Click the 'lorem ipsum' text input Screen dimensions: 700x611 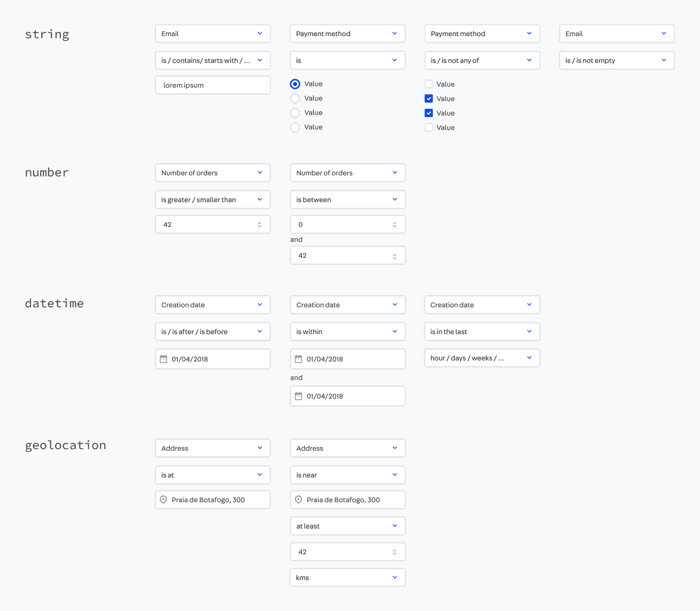coord(213,85)
